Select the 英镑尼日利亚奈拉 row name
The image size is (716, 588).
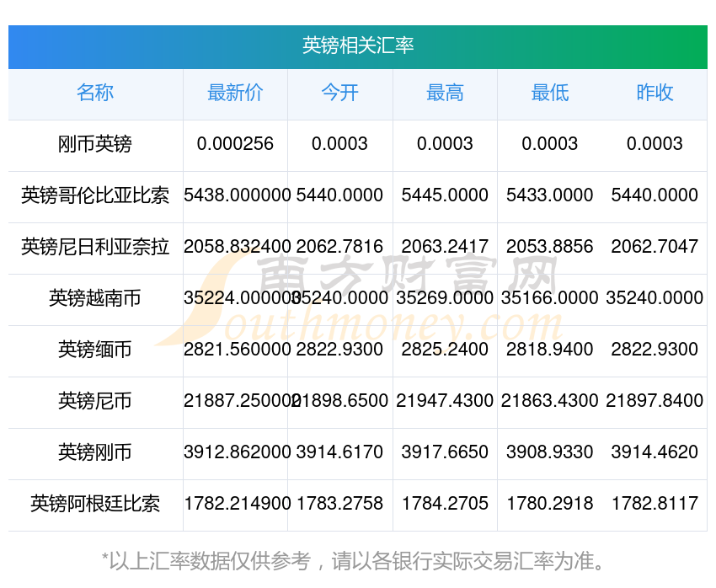tap(95, 247)
